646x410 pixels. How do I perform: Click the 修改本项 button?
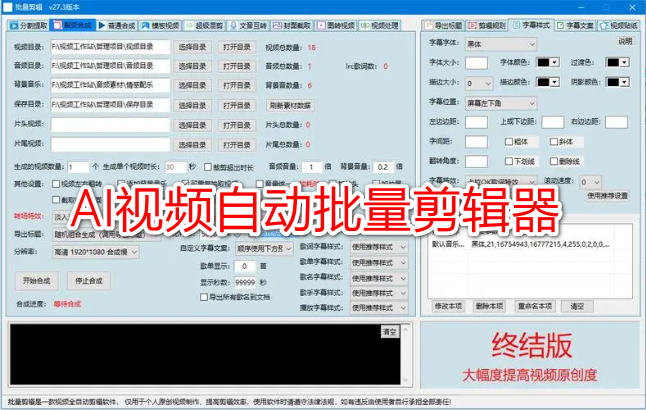448,306
